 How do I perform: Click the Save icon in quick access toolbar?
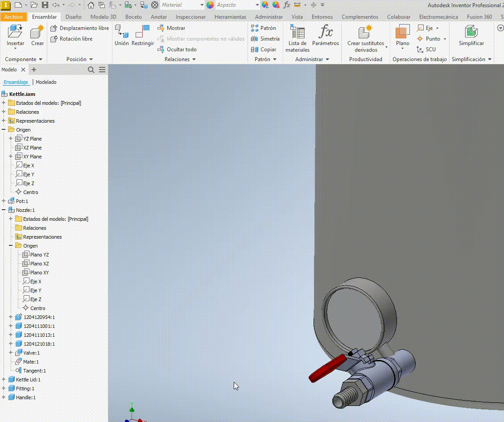coord(45,5)
